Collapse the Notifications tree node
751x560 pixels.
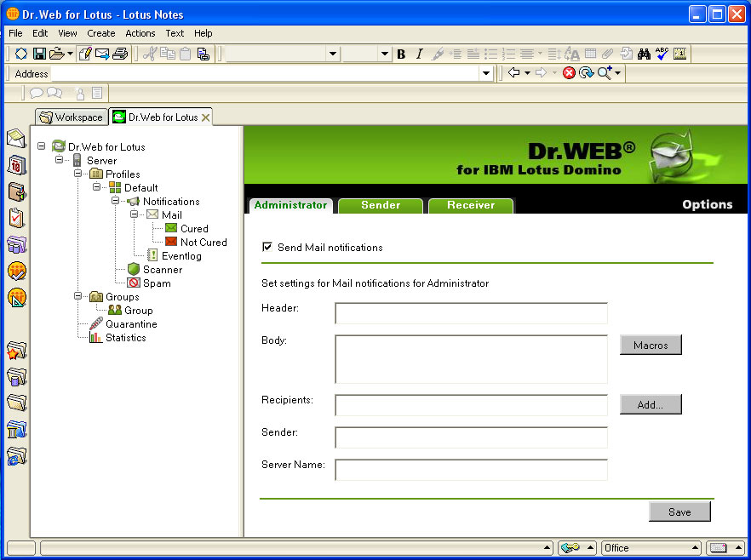(x=115, y=201)
